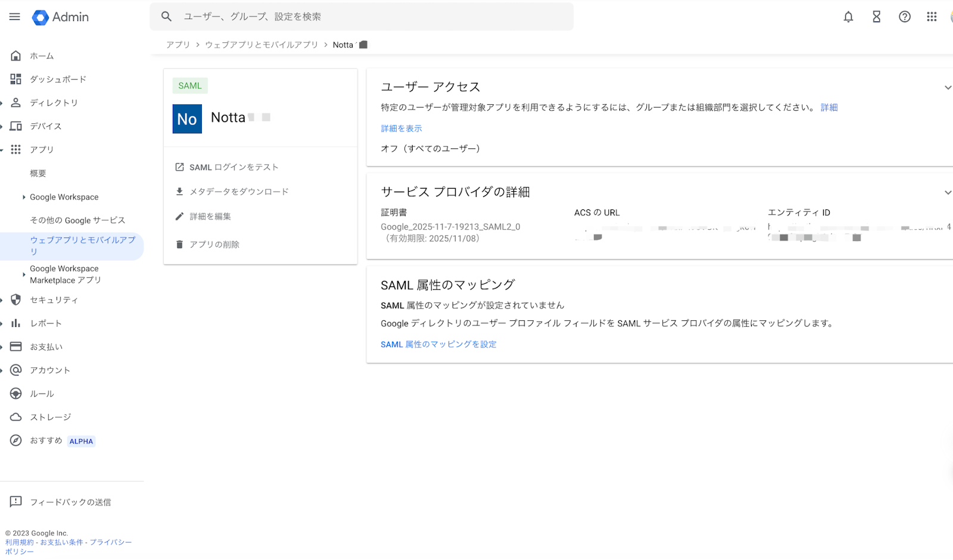This screenshot has height=560, width=953.
Task: Open ホーム menu item
Action: 42,55
